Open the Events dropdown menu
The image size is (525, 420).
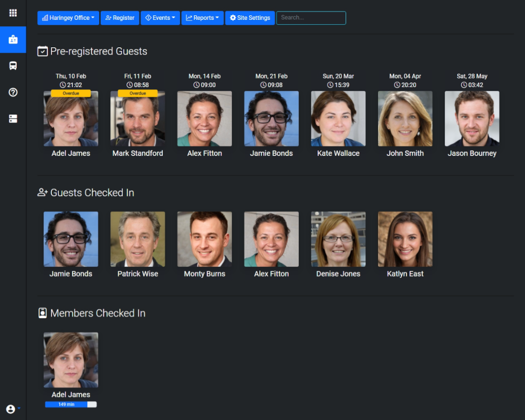[160, 18]
